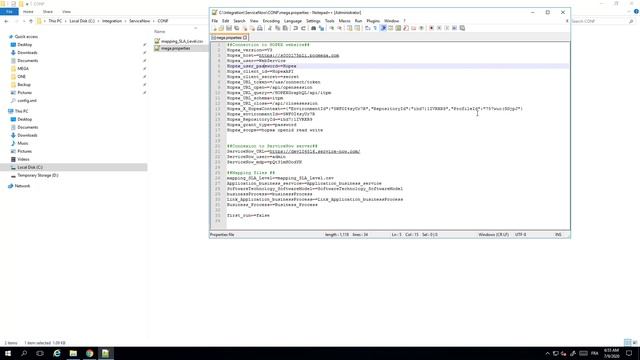Open the MEGA folder in Quick access
Screen dimensions: 640x360
tap(23, 69)
